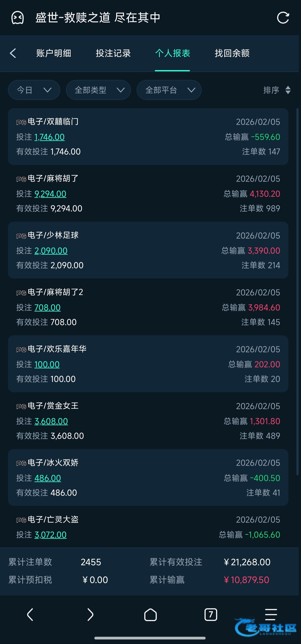
Task: Tap the sort arrows icon
Action: 288,90
